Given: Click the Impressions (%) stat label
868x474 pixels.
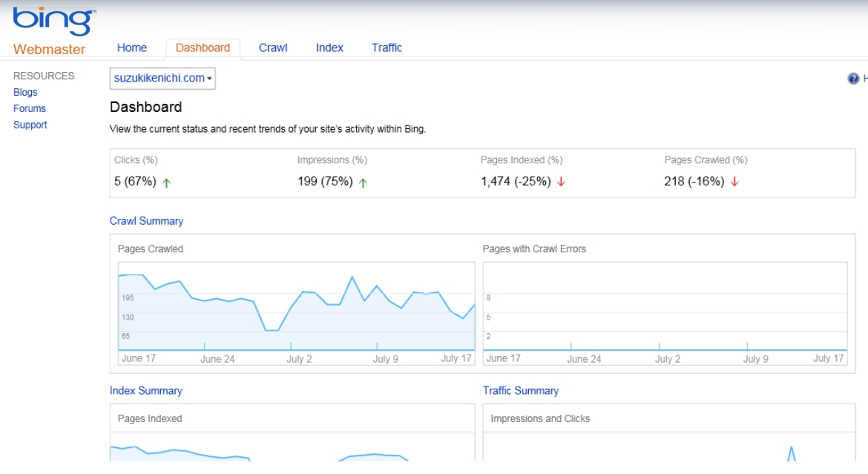Looking at the screenshot, I should point(332,160).
